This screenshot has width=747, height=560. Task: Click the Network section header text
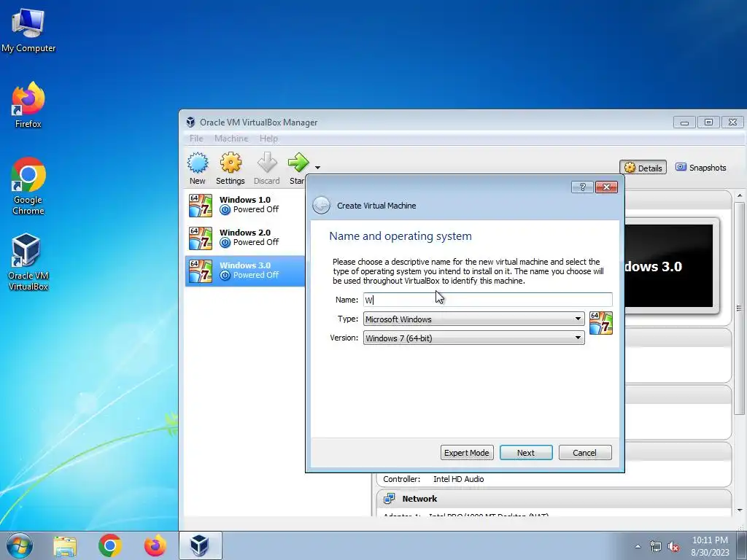419,499
